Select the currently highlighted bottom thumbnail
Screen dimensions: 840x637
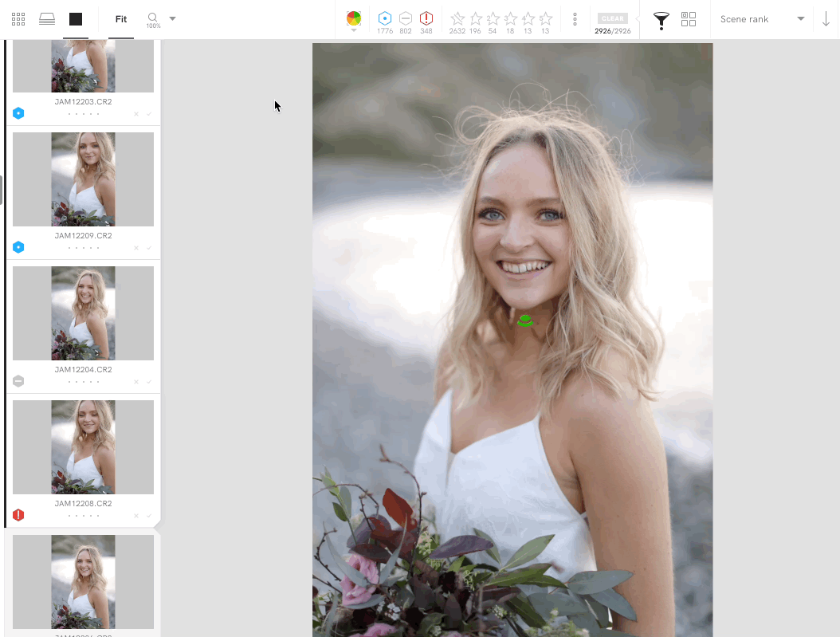tap(83, 582)
